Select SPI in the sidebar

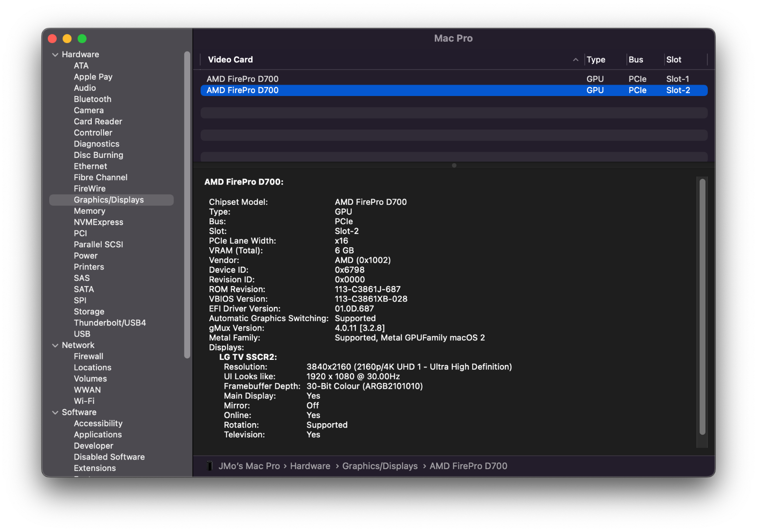(80, 300)
